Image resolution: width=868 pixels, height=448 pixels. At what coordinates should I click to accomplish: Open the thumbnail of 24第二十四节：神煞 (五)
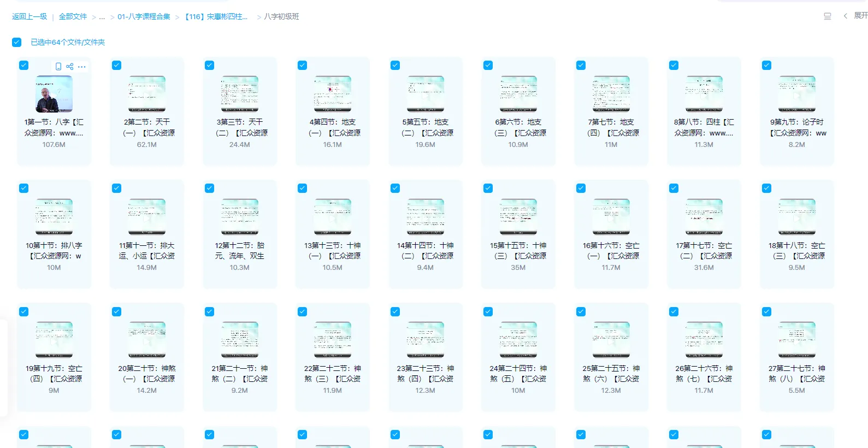pyautogui.click(x=518, y=340)
